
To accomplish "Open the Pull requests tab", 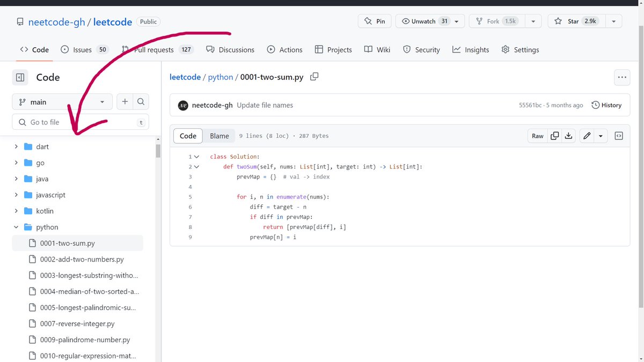I will point(157,49).
